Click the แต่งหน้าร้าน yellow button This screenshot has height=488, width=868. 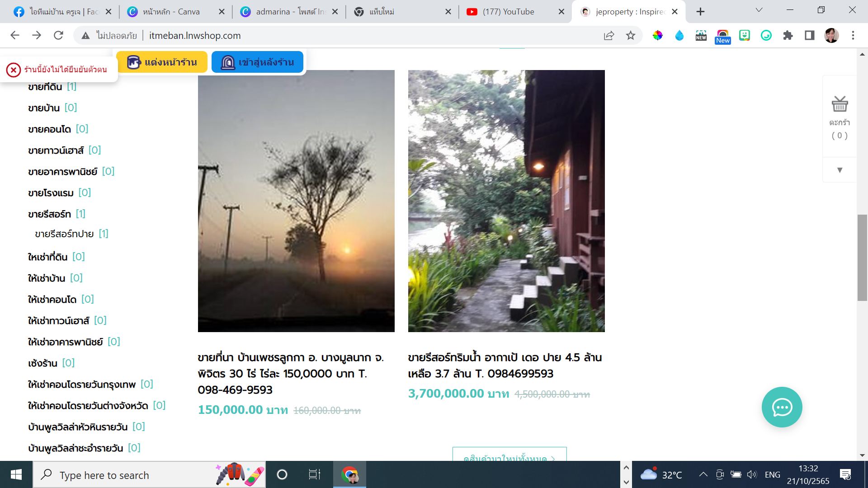coord(162,62)
